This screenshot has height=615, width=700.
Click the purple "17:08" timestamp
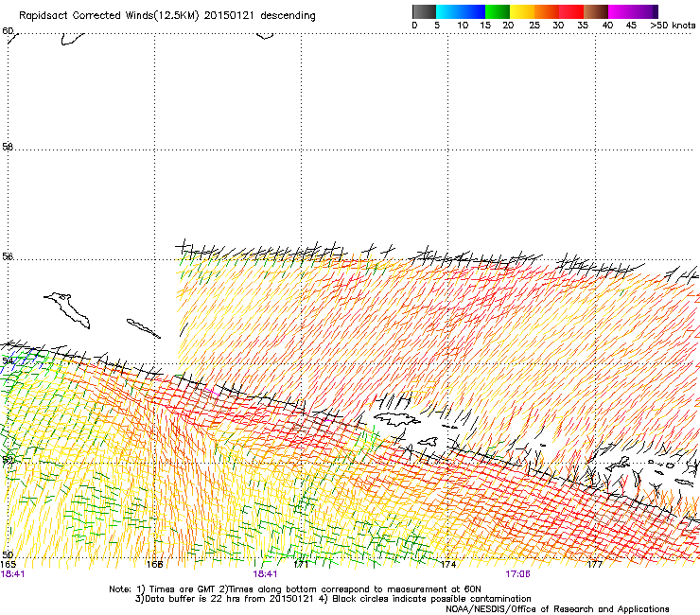[x=517, y=574]
